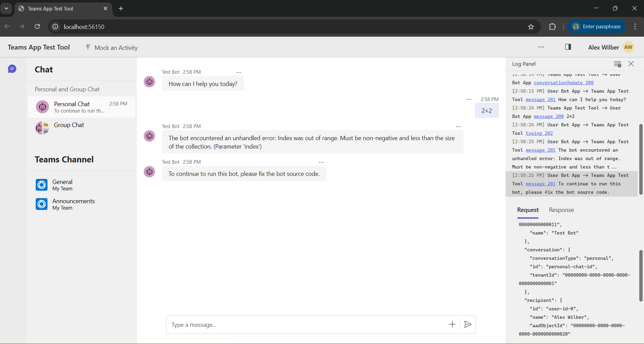Toggle the log panel side pane icon
The width and height of the screenshot is (644, 344).
pyautogui.click(x=568, y=47)
